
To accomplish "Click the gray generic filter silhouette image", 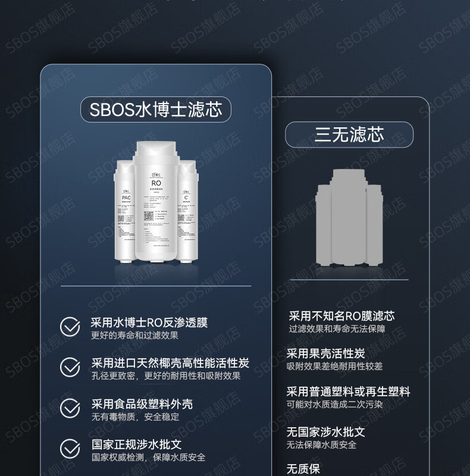I will pyautogui.click(x=349, y=218).
